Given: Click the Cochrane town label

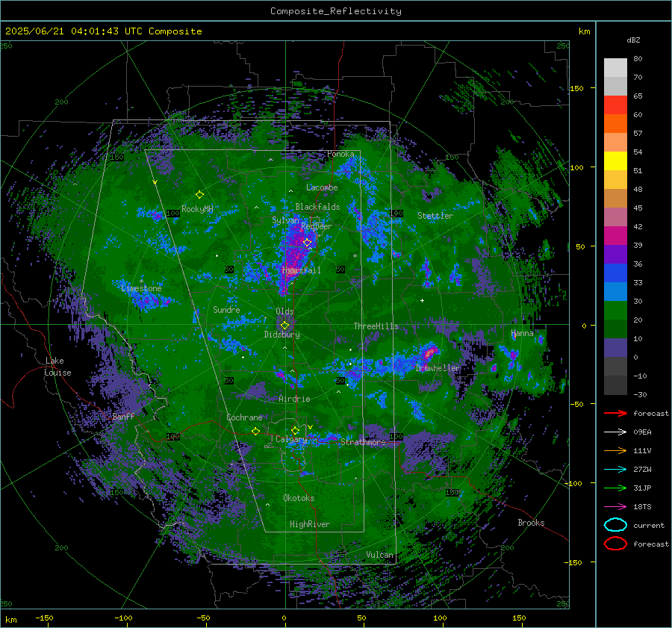Looking at the screenshot, I should pyautogui.click(x=244, y=417).
